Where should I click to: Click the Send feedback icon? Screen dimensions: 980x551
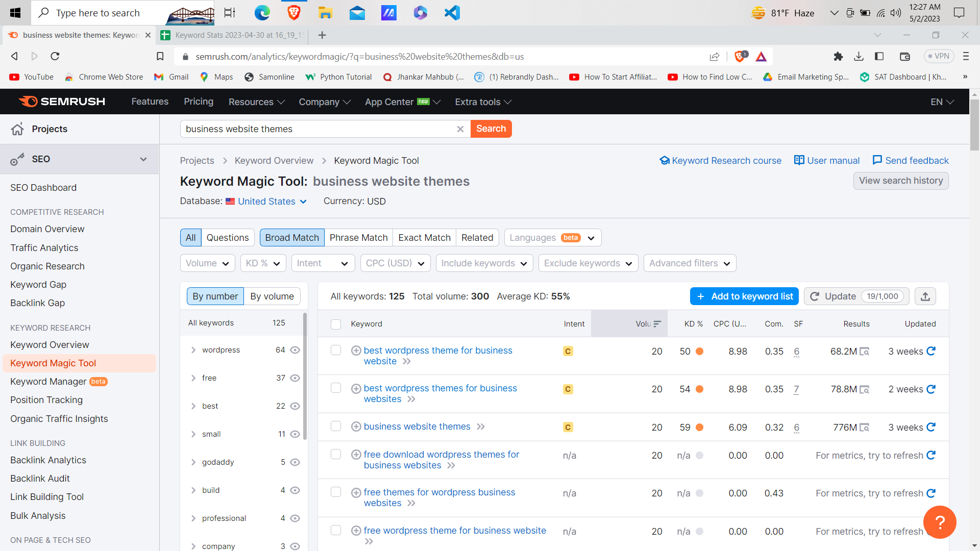coord(878,160)
